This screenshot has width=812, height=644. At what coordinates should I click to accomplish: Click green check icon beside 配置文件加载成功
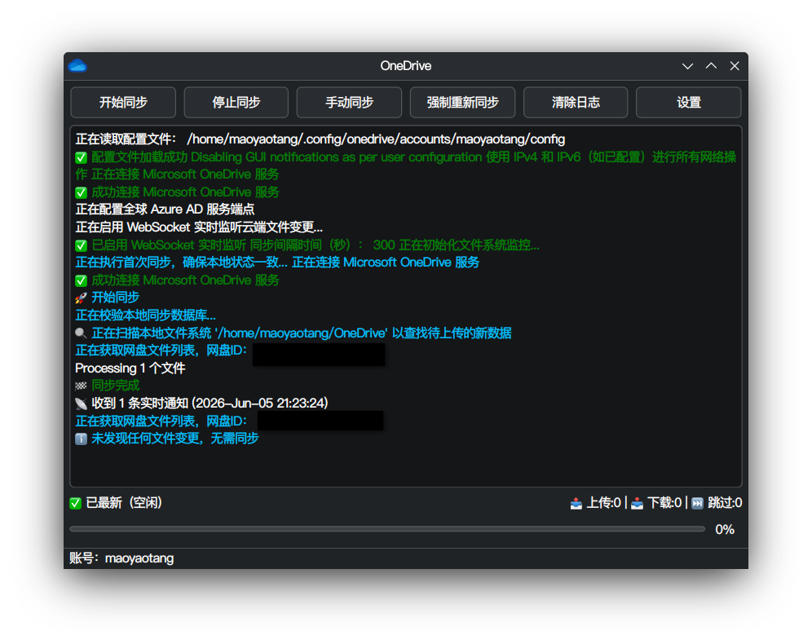(x=81, y=157)
